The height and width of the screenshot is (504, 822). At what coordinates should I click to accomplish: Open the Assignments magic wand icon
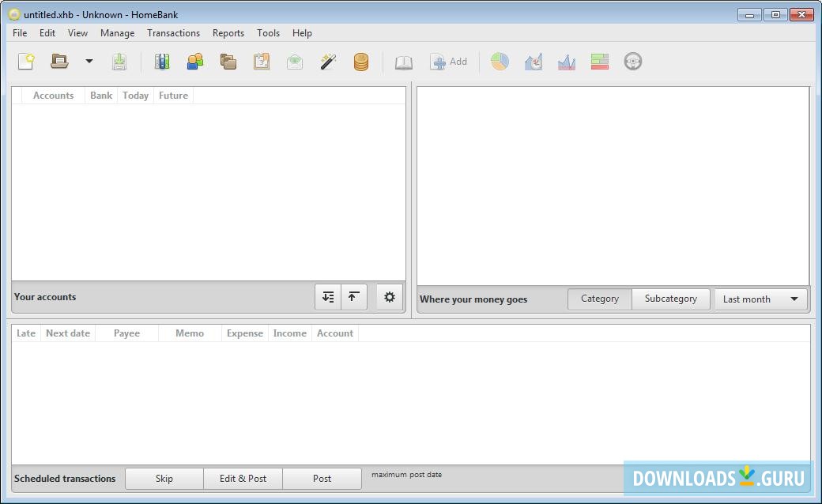click(328, 62)
